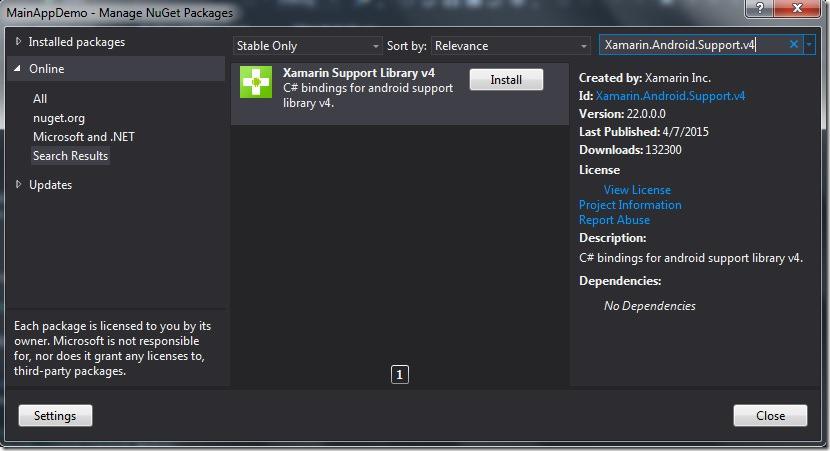Click the Version 22.0.0.0 value

coord(646,114)
